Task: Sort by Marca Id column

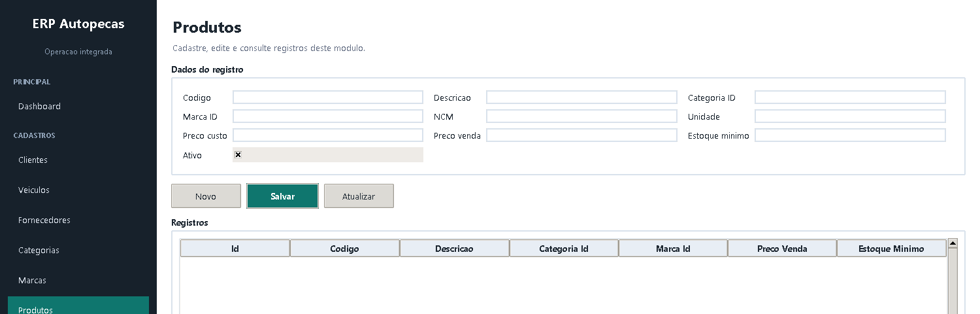Action: [673, 249]
